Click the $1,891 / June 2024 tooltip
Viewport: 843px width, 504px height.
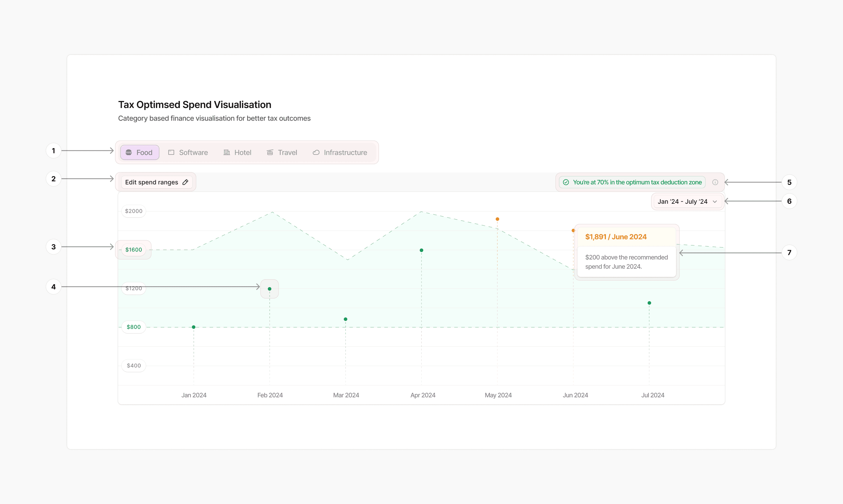pyautogui.click(x=616, y=237)
